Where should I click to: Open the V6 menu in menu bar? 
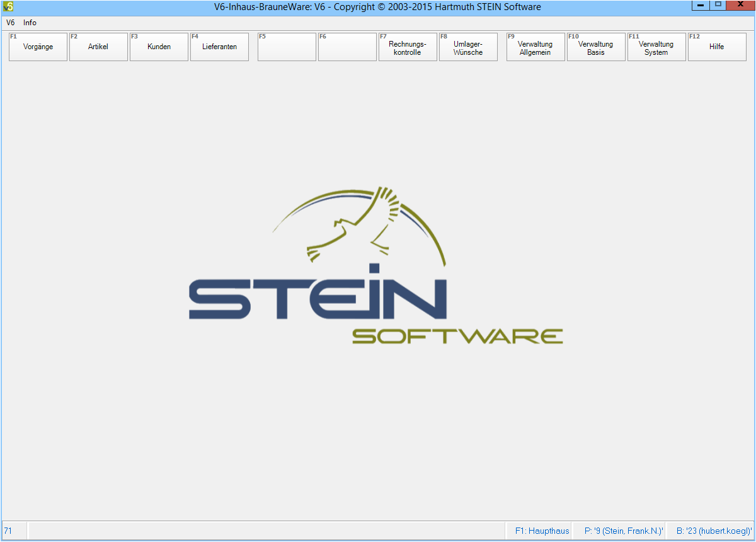tap(11, 23)
